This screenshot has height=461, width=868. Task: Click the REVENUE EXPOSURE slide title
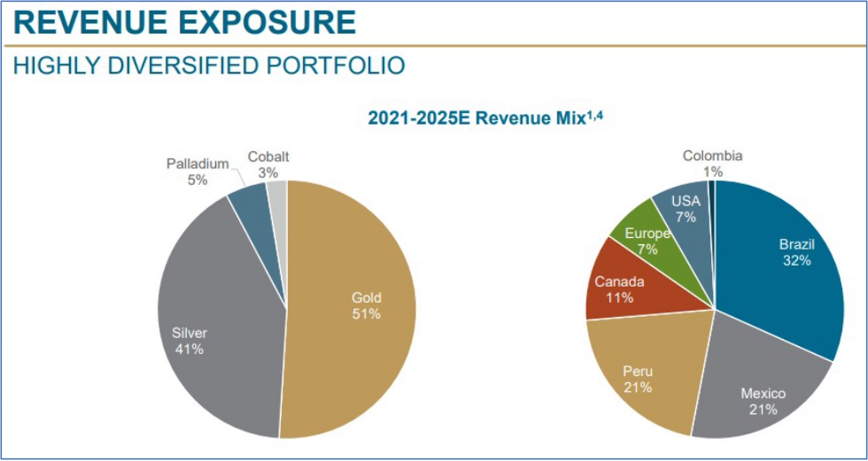[x=184, y=22]
